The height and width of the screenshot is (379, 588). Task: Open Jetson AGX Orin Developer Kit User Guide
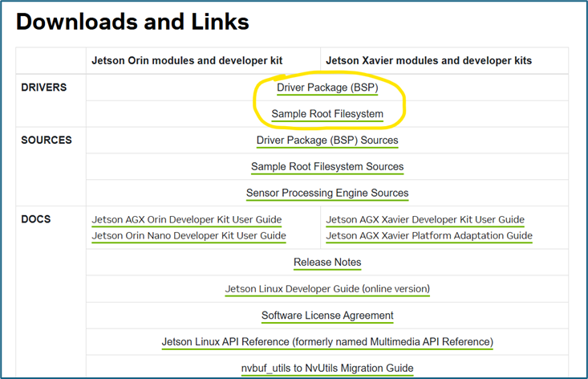tap(187, 219)
